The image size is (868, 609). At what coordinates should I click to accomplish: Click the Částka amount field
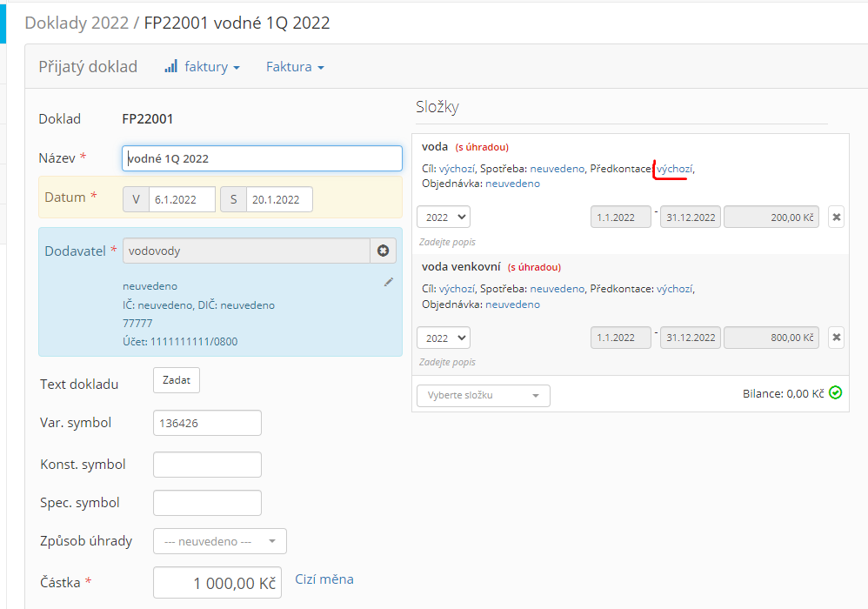(x=217, y=582)
